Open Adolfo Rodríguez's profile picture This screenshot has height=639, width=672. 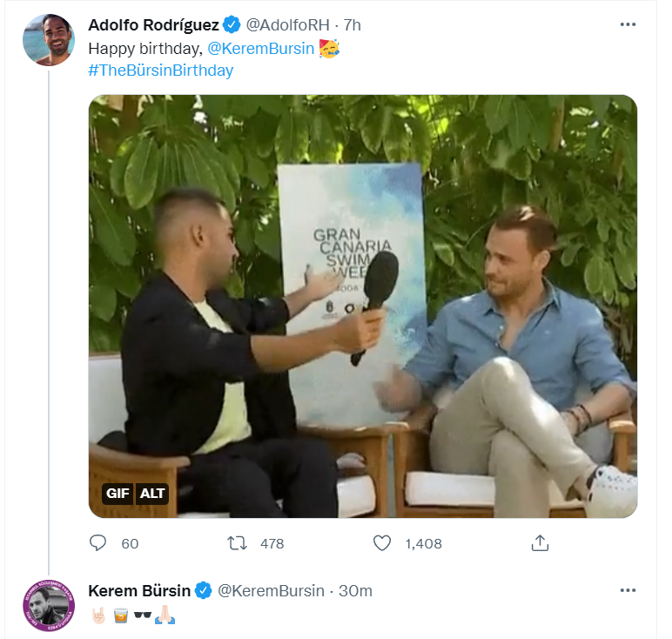(49, 40)
